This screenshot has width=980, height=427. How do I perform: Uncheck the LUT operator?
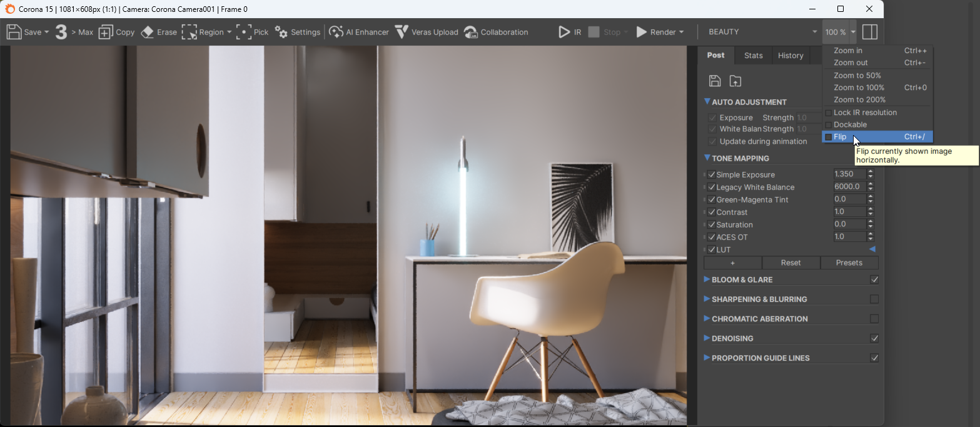[712, 249]
